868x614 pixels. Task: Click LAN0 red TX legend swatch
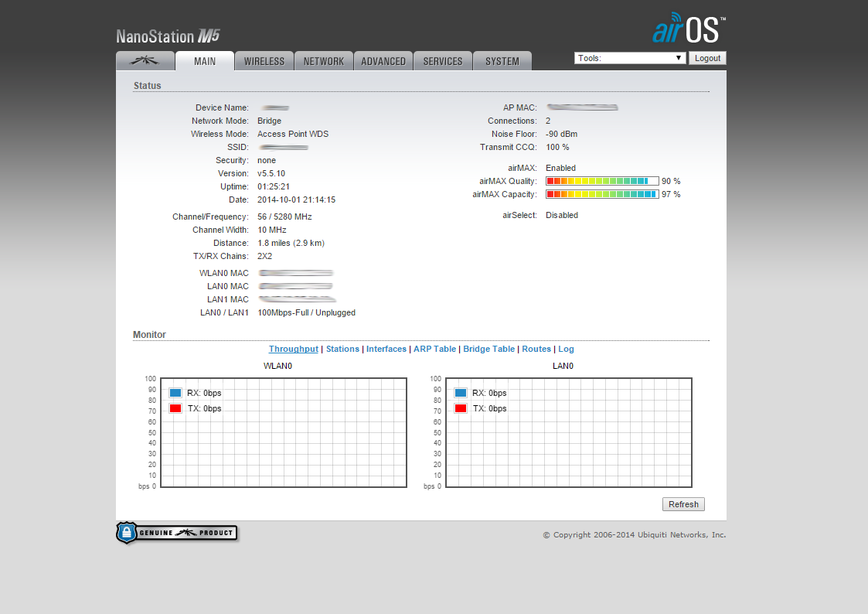[461, 408]
